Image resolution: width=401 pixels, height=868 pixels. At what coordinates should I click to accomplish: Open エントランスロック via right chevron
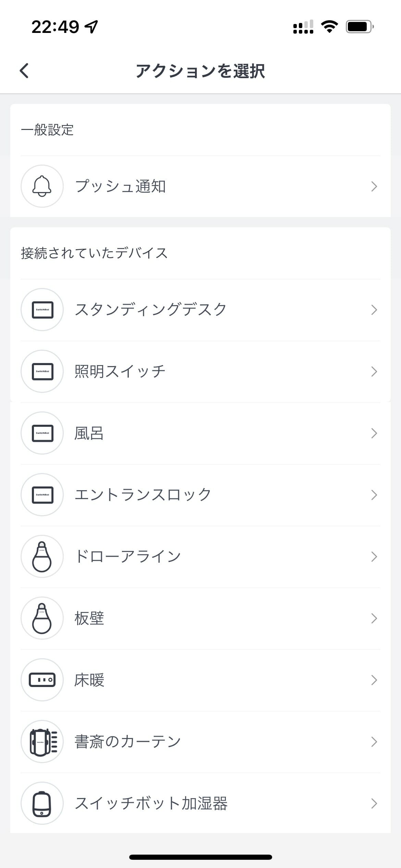(x=374, y=495)
